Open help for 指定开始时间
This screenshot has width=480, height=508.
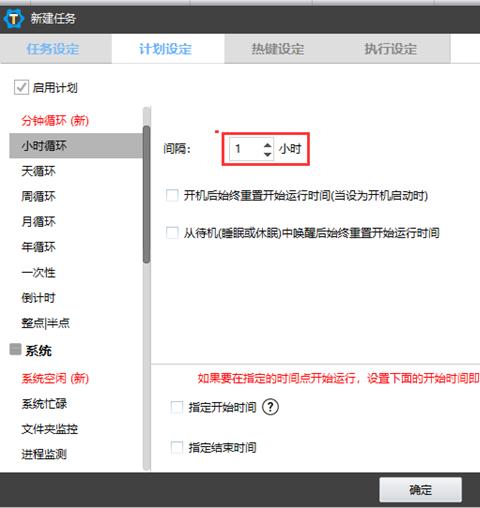click(270, 407)
